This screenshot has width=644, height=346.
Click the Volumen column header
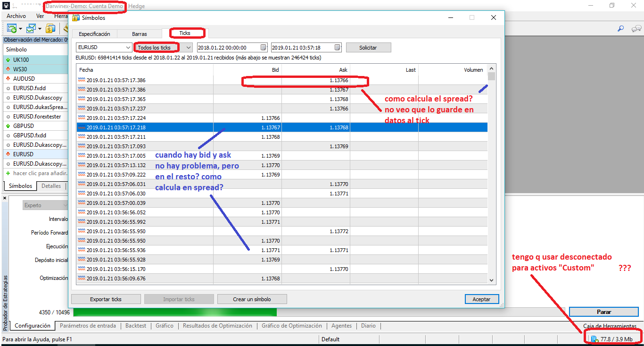453,70
